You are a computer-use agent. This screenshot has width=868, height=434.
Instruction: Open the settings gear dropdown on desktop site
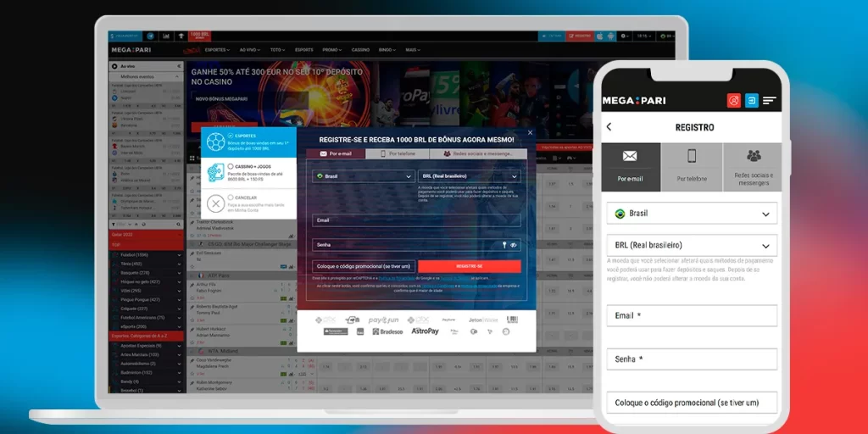(x=625, y=36)
